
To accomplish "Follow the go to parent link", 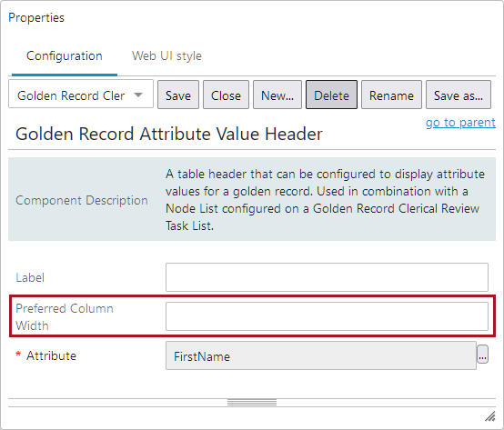I will 460,123.
